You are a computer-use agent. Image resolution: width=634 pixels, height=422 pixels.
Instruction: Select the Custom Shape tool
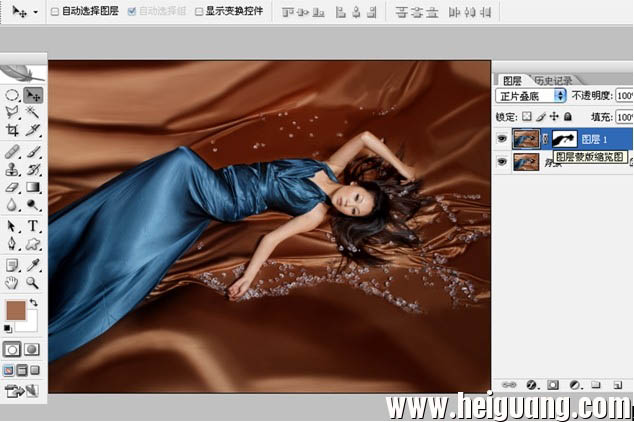point(33,244)
